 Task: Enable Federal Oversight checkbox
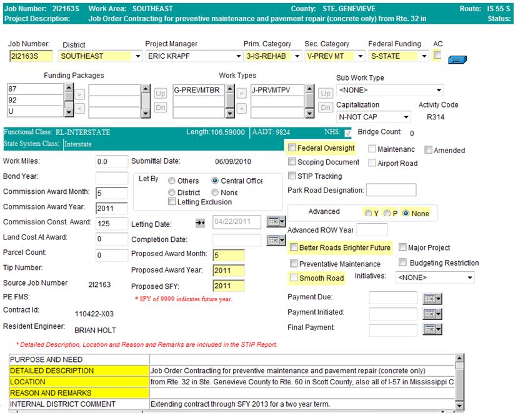click(292, 147)
